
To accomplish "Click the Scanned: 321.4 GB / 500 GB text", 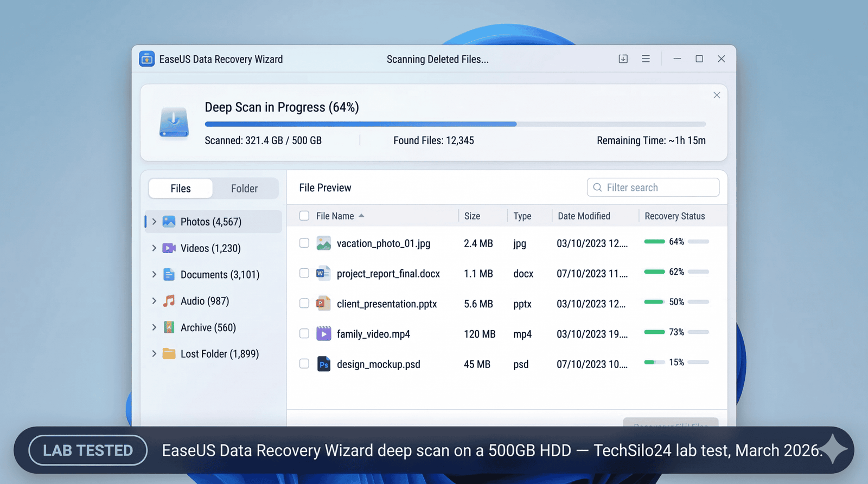I will (263, 140).
